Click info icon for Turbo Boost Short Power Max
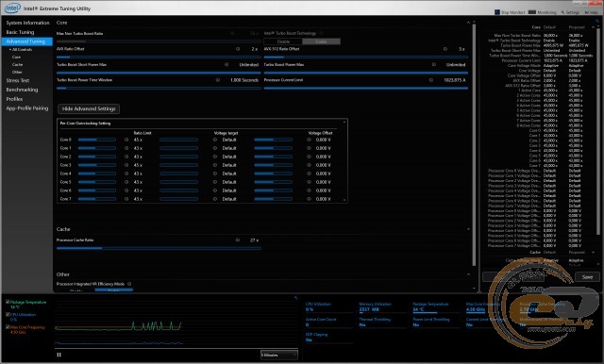This screenshot has height=364, width=604. tap(226, 64)
